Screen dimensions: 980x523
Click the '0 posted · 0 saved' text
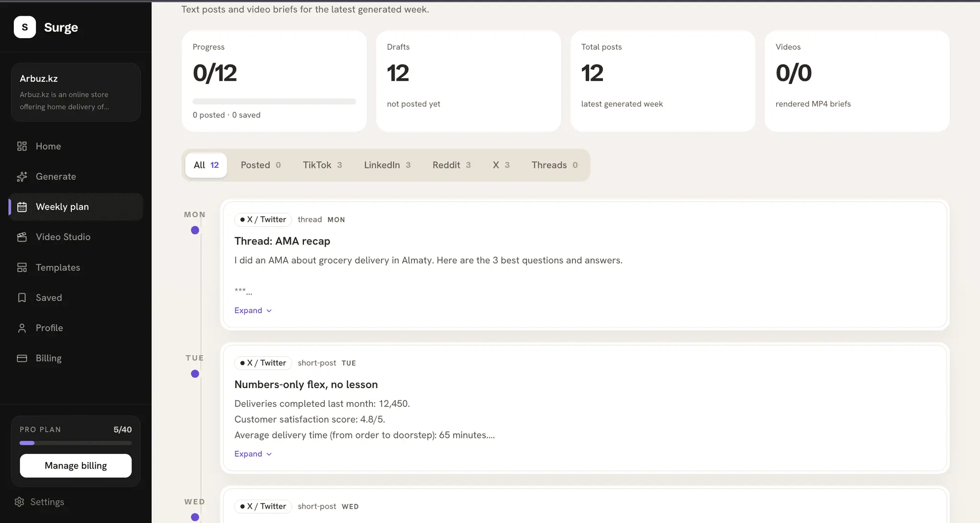[x=227, y=115]
